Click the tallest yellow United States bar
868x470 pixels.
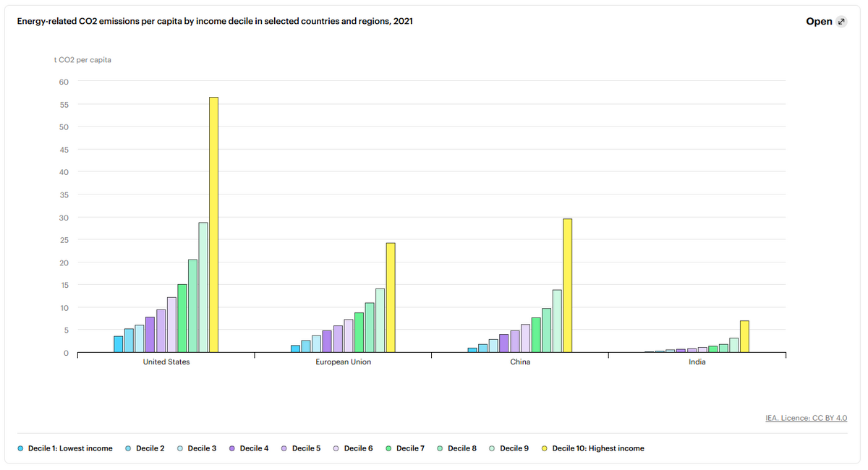tap(213, 225)
